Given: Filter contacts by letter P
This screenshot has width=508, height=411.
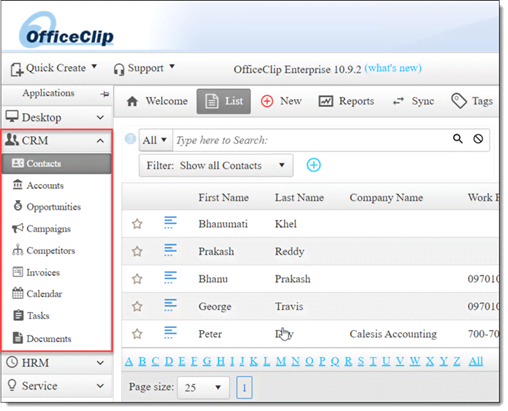Looking at the screenshot, I should [x=322, y=361].
